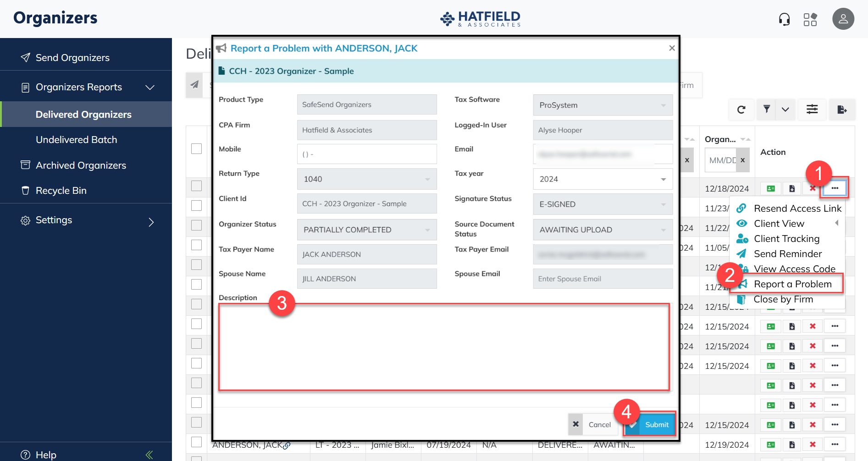868x461 pixels.
Task: Collapse the sidebar with double chevron
Action: [149, 455]
